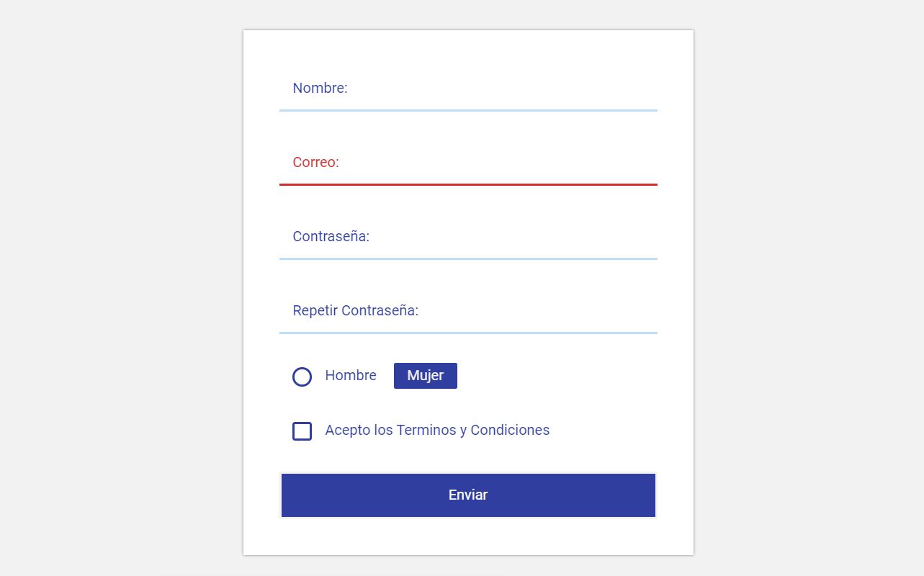Check Acepto los Terminos y Condiciones

click(302, 431)
